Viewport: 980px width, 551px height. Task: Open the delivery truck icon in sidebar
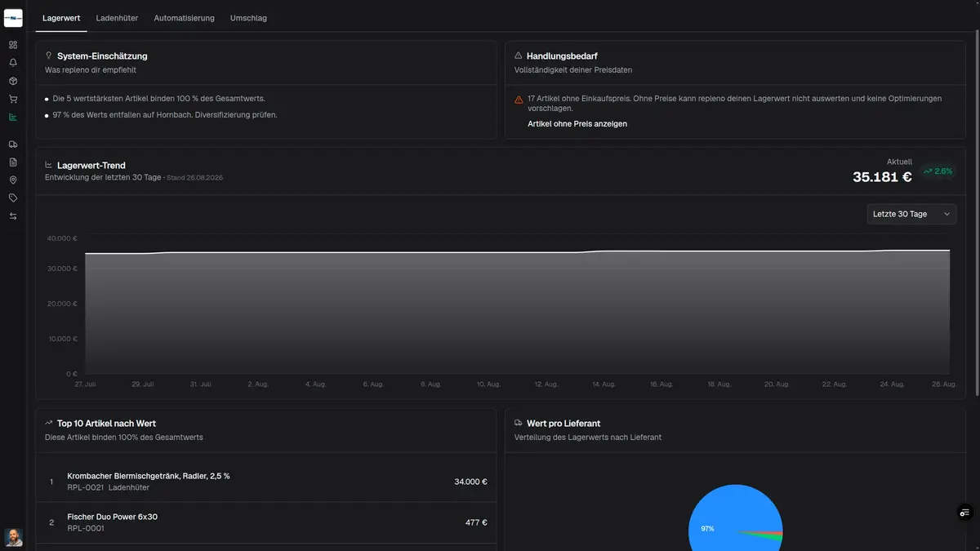[x=13, y=144]
